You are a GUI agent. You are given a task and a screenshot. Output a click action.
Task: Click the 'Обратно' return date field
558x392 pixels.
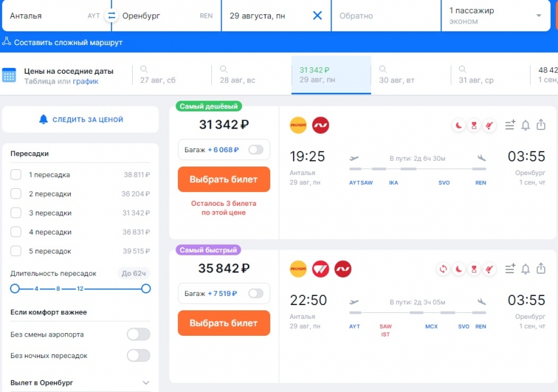(386, 16)
